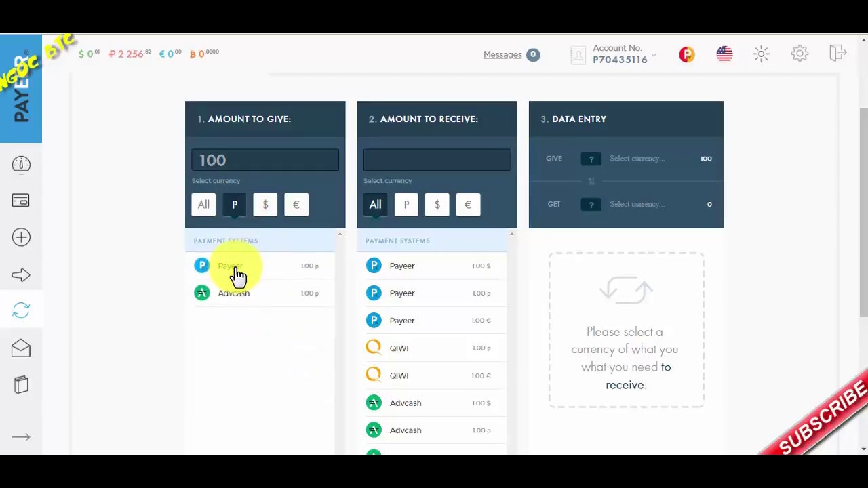Viewport: 868px width, 488px height.
Task: Open the dashboard gauge icon in sidebar
Action: pos(21,164)
